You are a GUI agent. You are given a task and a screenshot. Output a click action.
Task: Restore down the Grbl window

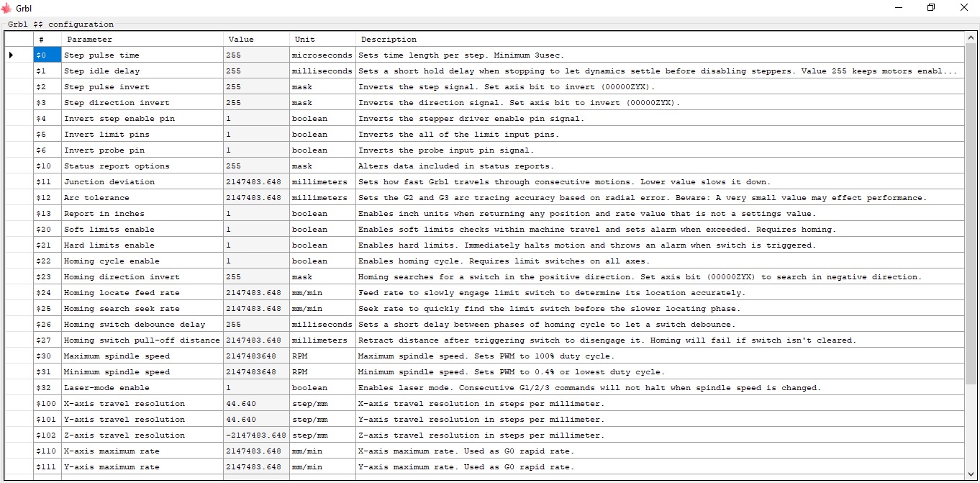931,8
